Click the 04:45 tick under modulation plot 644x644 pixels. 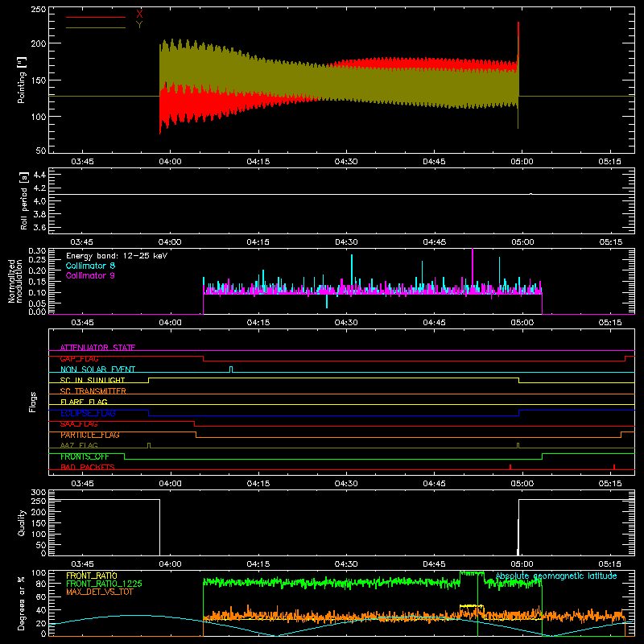(x=434, y=323)
